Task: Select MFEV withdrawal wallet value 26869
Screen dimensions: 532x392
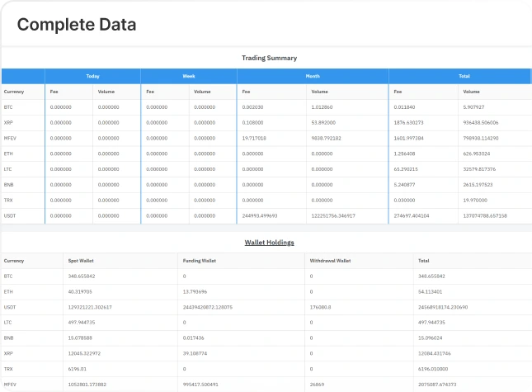Action: (x=317, y=385)
